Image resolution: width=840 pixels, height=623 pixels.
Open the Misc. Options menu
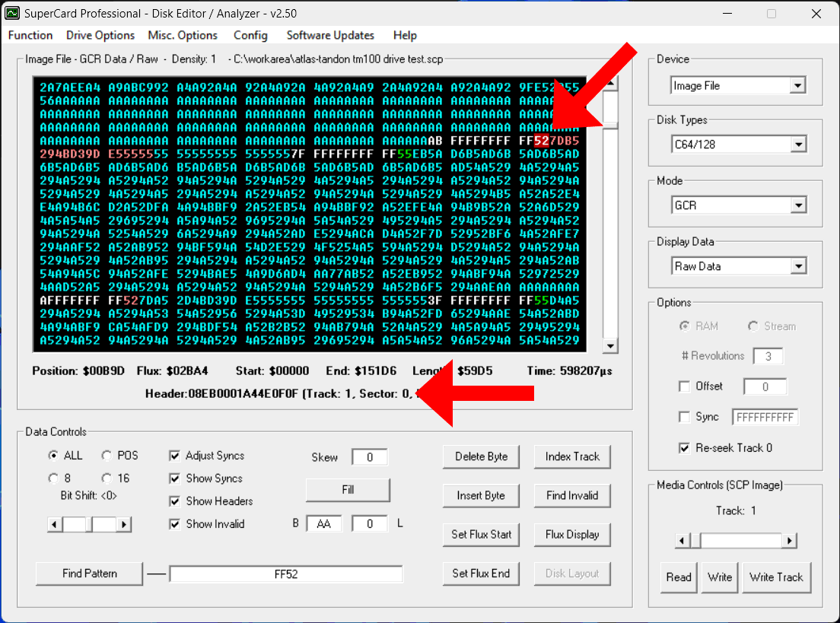pyautogui.click(x=183, y=35)
